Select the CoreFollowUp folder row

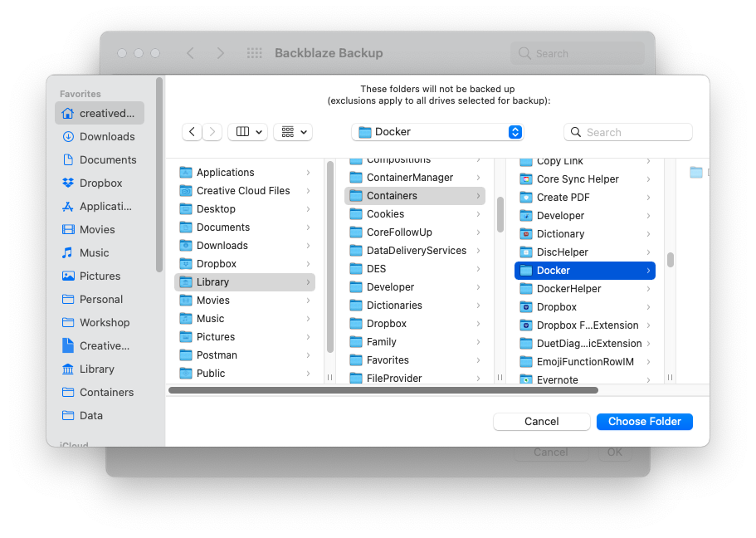click(x=415, y=232)
